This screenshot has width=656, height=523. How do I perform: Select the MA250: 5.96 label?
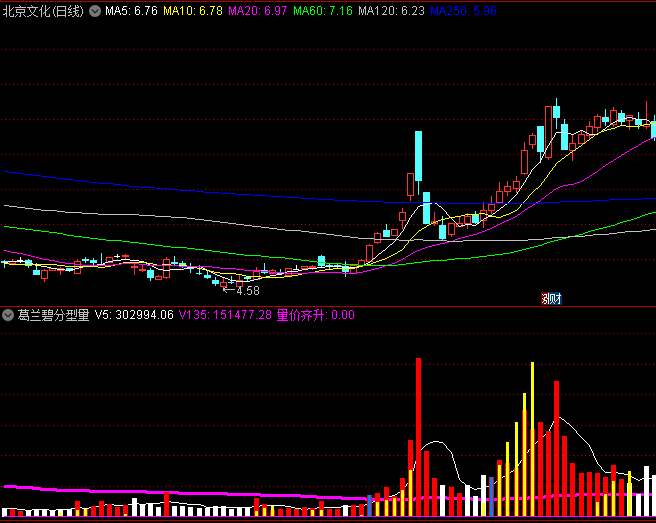tap(463, 11)
